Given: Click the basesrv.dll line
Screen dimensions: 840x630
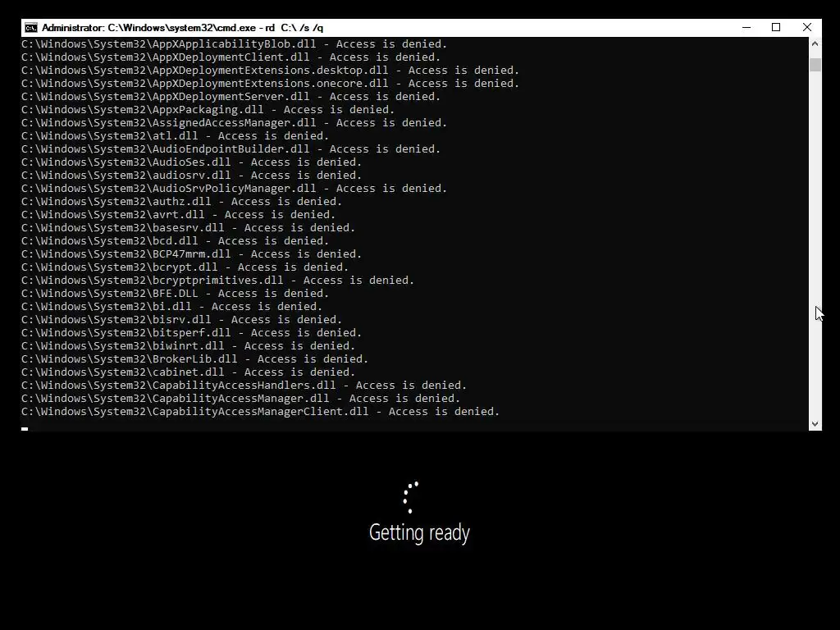Looking at the screenshot, I should [189, 228].
